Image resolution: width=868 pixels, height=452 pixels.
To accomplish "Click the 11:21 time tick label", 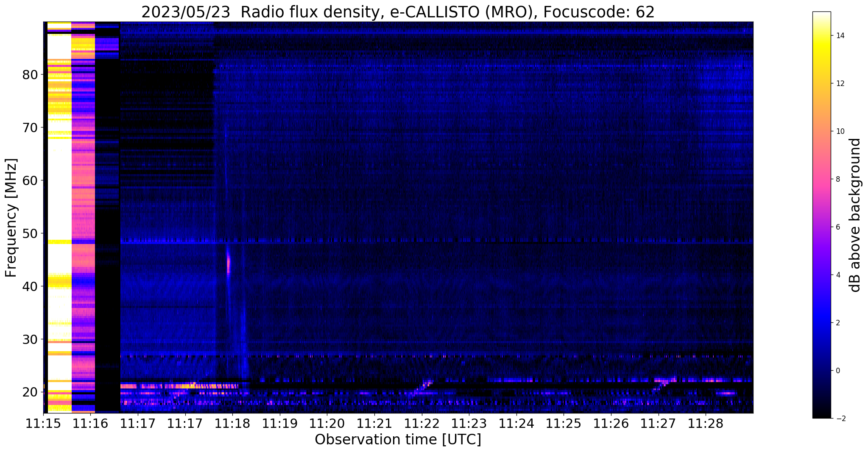I will tap(374, 423).
